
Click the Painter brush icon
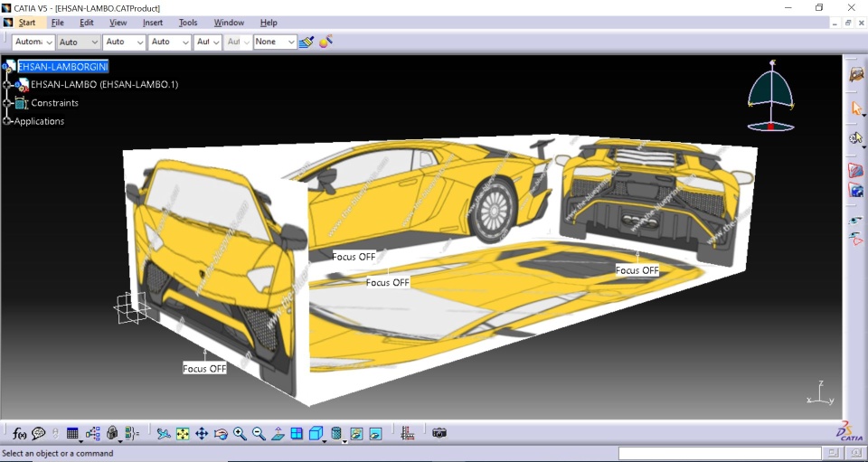[x=306, y=42]
